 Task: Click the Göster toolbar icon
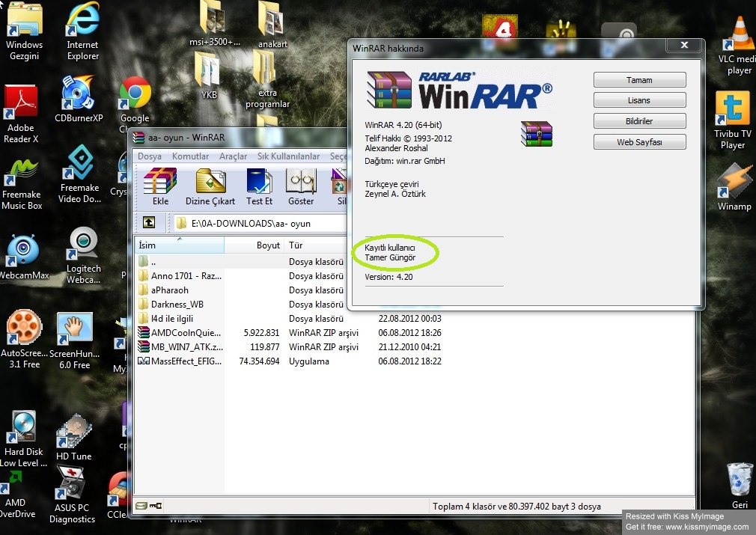click(301, 186)
